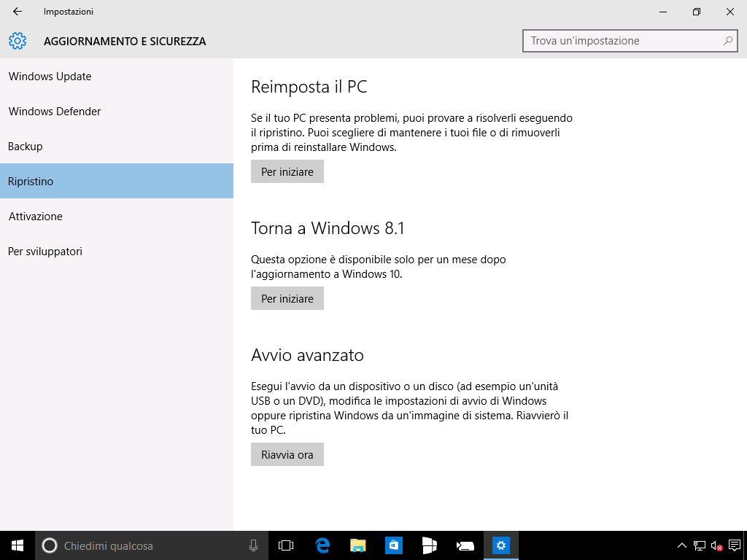Open Per sviluppatori section
This screenshot has width=747, height=560.
[x=117, y=251]
